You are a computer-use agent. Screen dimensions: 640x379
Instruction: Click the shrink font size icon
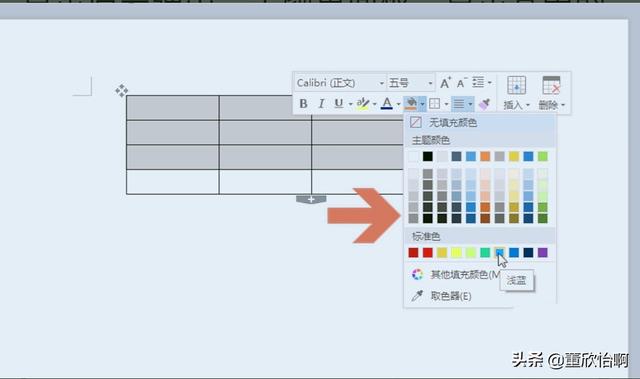[x=461, y=83]
